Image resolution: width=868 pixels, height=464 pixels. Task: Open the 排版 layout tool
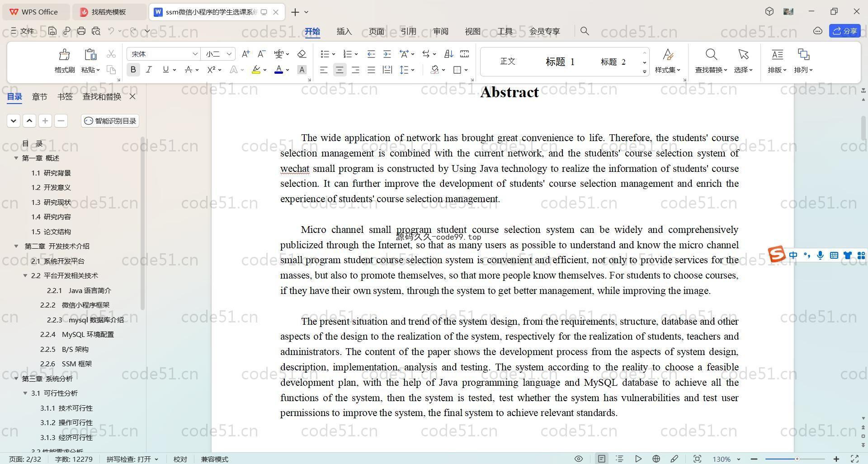(x=777, y=61)
